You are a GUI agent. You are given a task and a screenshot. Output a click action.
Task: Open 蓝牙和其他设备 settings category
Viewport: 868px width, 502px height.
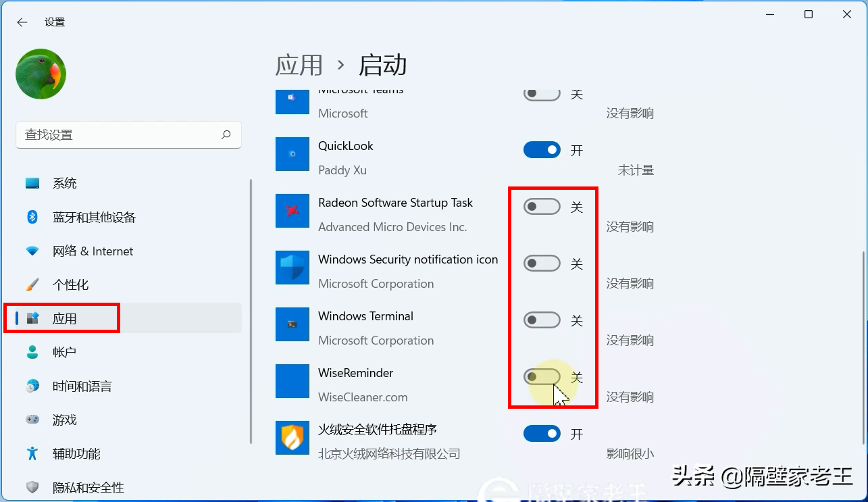[x=127, y=217]
